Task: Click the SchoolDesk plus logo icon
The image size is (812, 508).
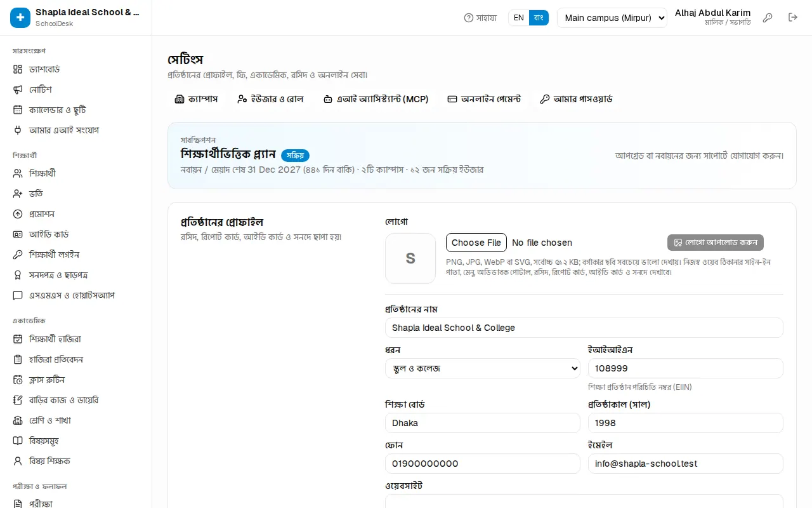Action: pyautogui.click(x=20, y=18)
